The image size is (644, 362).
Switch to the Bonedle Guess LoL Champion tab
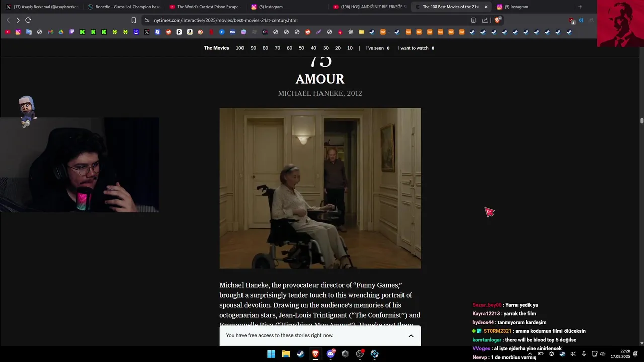click(124, 7)
